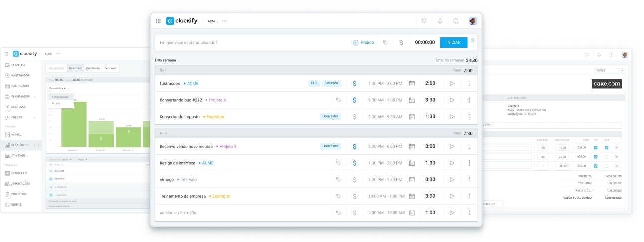
Task: Open calendar icon for Ilustrações entry
Action: [412, 84]
